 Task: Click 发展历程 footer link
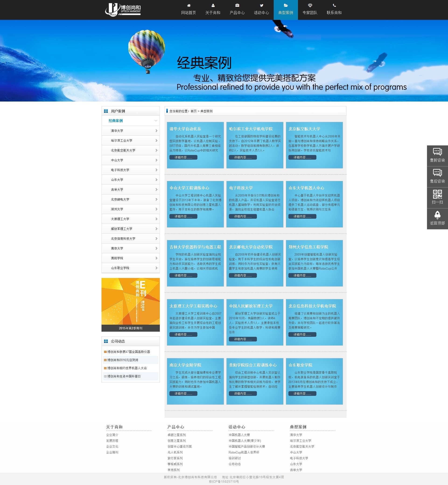point(112,441)
